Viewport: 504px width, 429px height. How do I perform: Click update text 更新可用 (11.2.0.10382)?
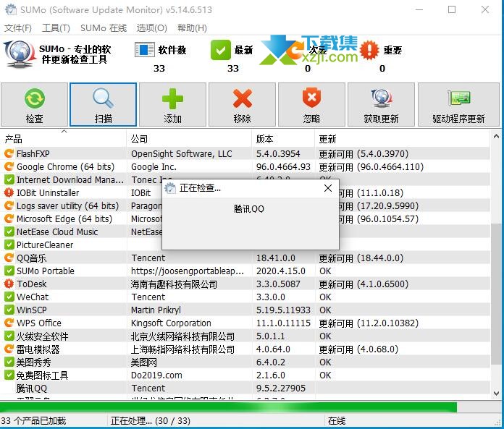pyautogui.click(x=369, y=323)
